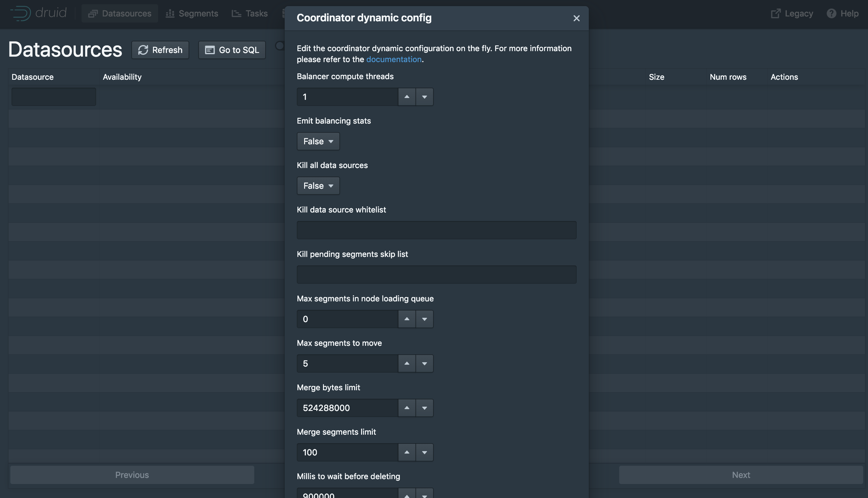Screen dimensions: 868x498
Task: Increase Max segments in node loading queue
Action: coord(407,319)
